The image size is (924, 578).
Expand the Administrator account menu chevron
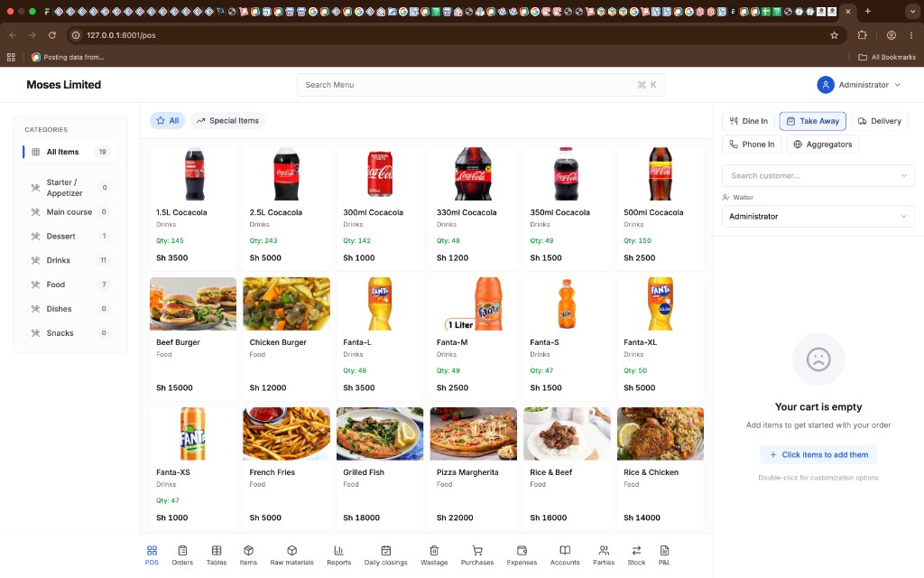click(898, 85)
